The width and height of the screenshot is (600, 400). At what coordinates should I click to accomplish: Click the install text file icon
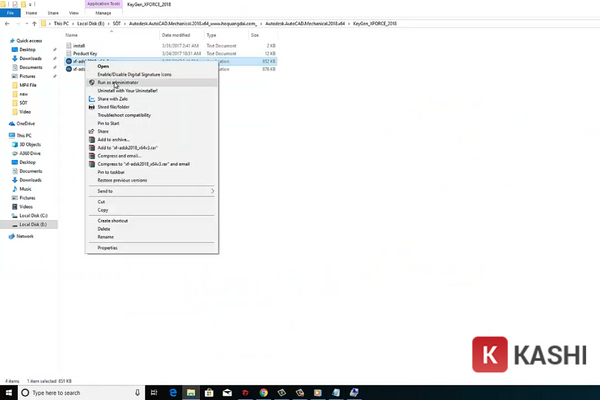coord(69,46)
